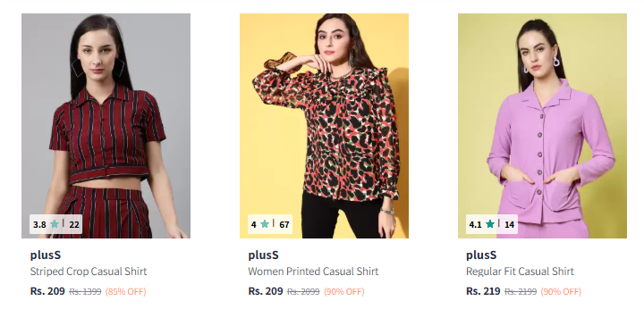The width and height of the screenshot is (644, 326).
Task: Click the 22 reviews count badge
Action: 74,225
